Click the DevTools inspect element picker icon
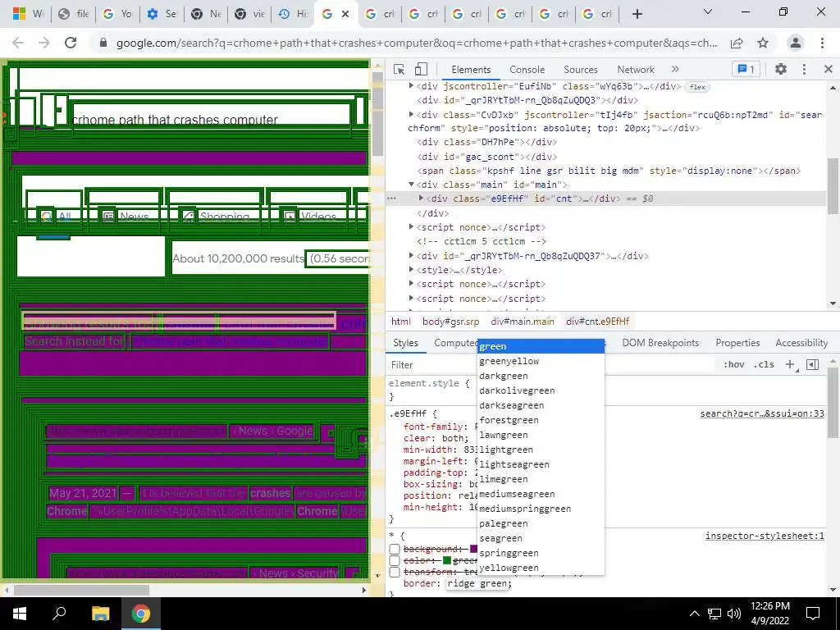 399,69
